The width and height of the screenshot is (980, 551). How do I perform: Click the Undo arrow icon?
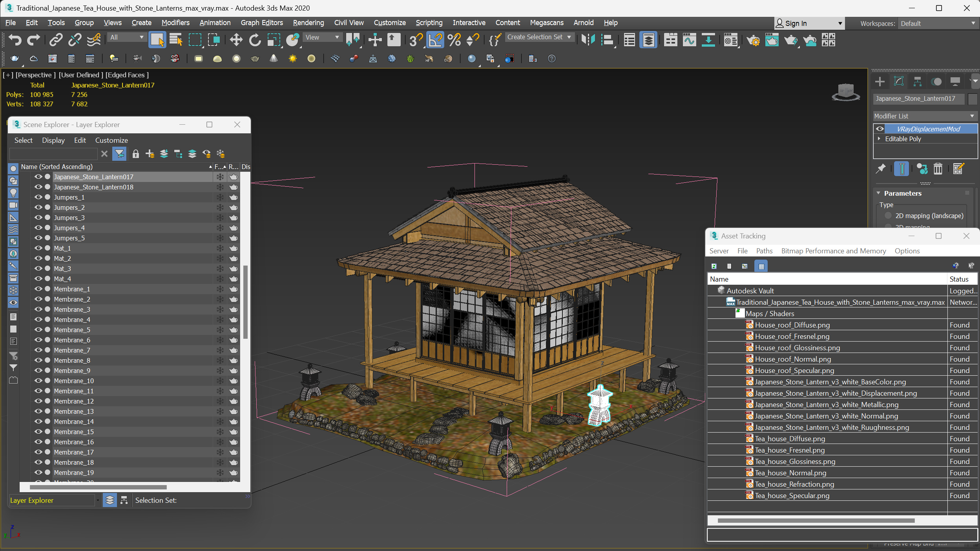(x=15, y=40)
